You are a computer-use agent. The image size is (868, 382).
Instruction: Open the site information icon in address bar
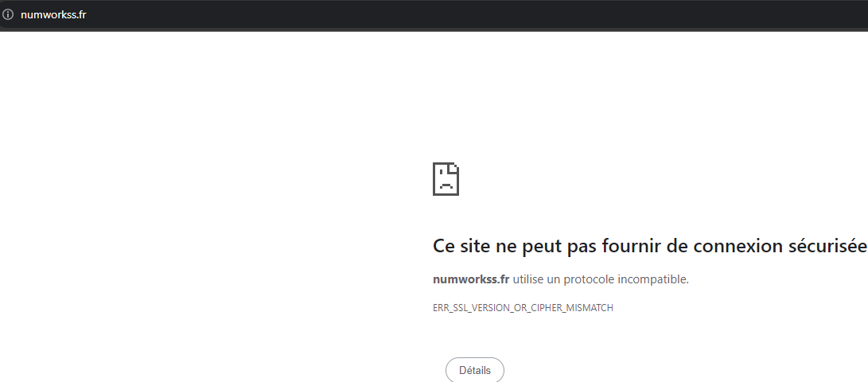(8, 14)
